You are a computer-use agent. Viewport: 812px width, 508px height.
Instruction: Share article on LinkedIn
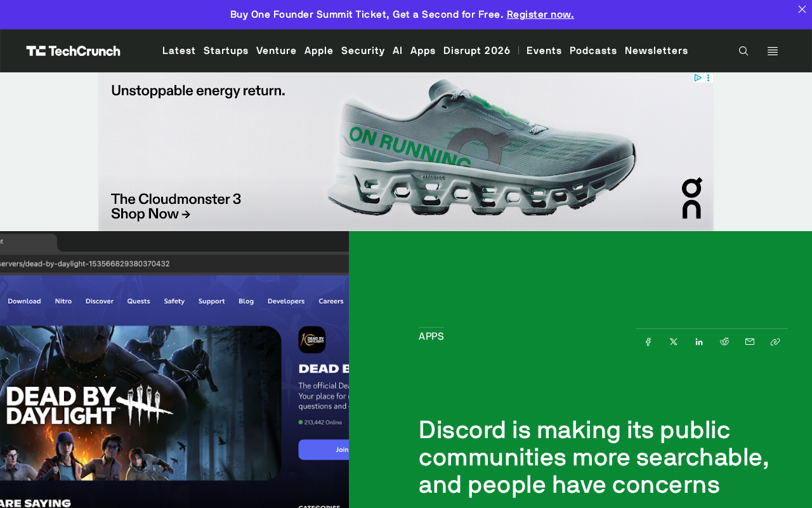point(699,342)
